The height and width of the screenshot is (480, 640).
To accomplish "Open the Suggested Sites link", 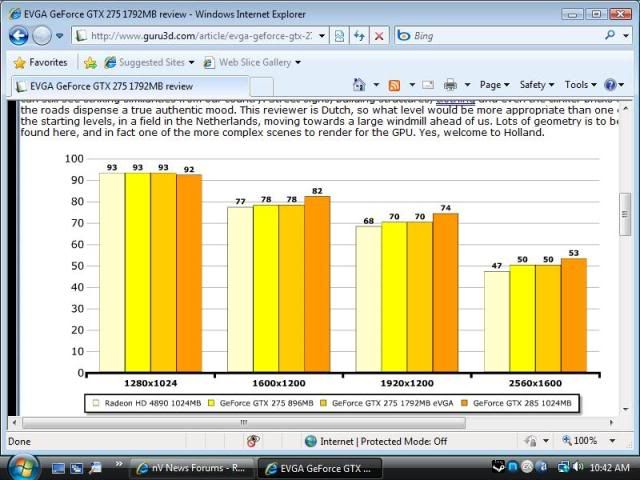I will tap(149, 62).
